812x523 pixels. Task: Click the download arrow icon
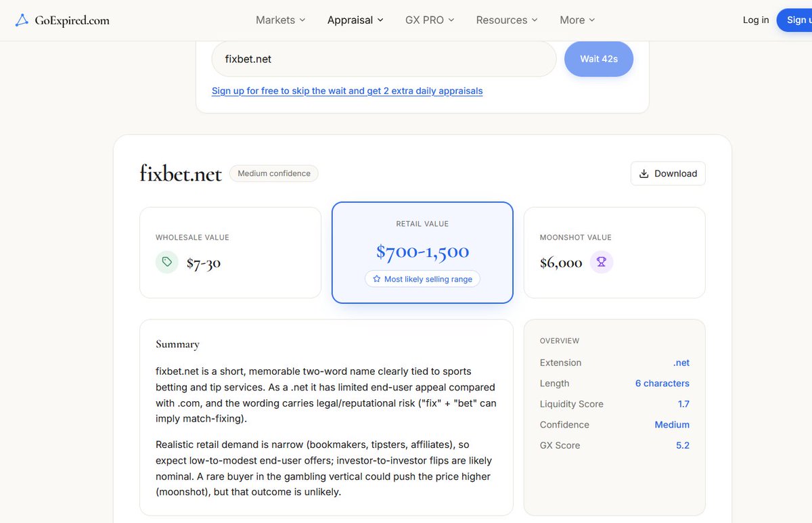(x=644, y=173)
